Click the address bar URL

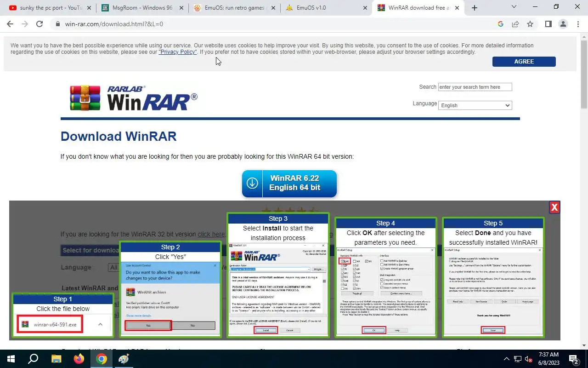[x=114, y=24]
